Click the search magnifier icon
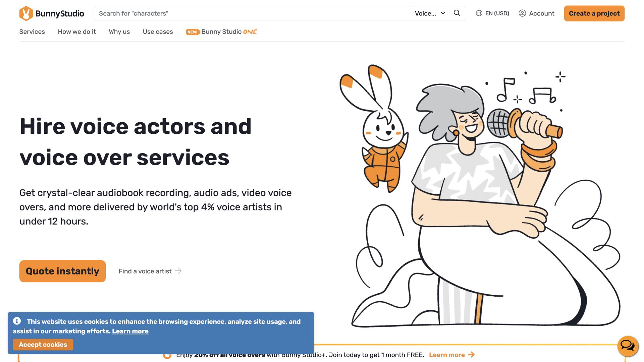 coord(457,13)
